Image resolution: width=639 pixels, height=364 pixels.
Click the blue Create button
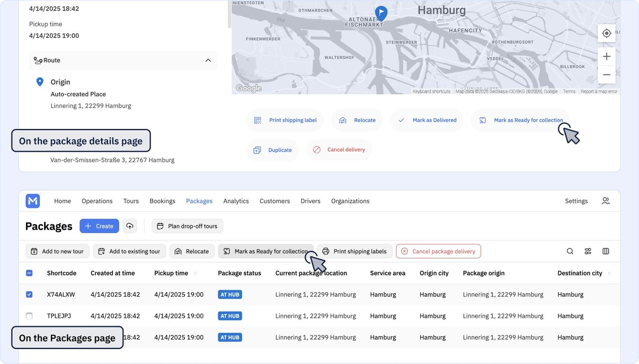(99, 226)
